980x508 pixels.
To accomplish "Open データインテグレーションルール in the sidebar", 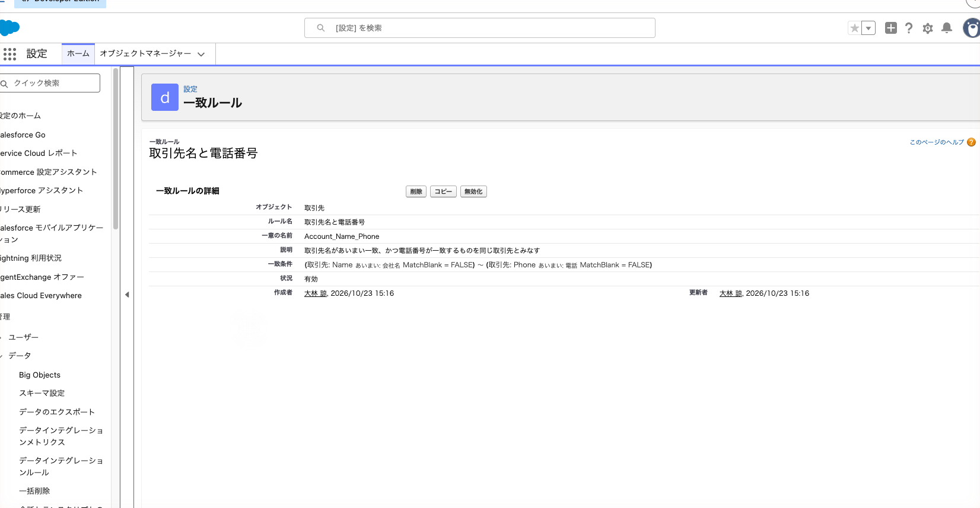I will (61, 467).
